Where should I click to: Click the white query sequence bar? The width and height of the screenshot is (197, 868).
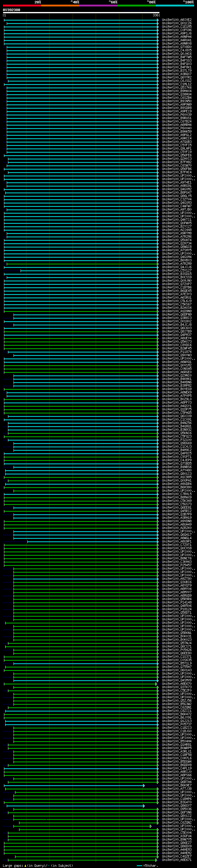point(81,13)
